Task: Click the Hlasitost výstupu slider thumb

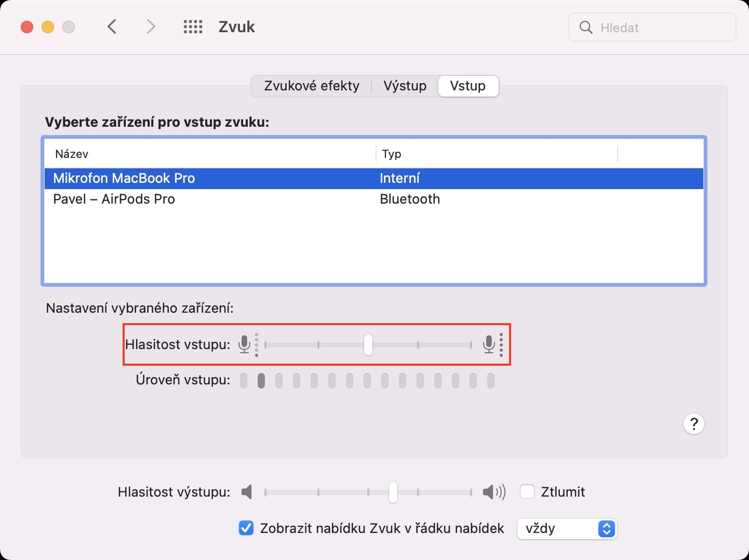Action: click(x=393, y=492)
